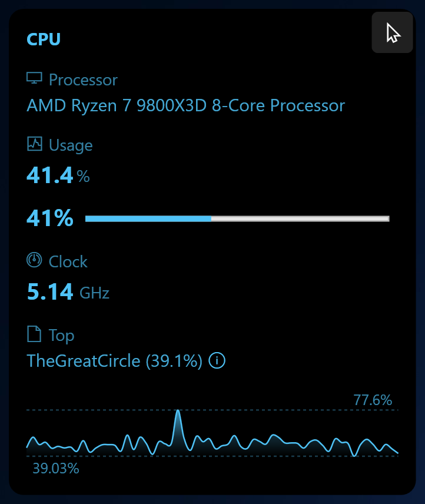425x504 pixels.
Task: Click the 41% bold percentage label
Action: coord(49,218)
